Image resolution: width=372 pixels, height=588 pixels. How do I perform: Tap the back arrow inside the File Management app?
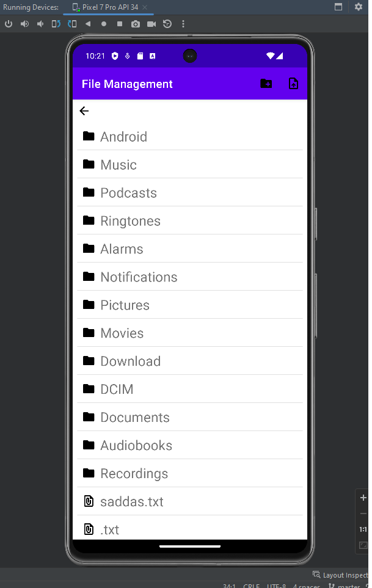(x=84, y=111)
